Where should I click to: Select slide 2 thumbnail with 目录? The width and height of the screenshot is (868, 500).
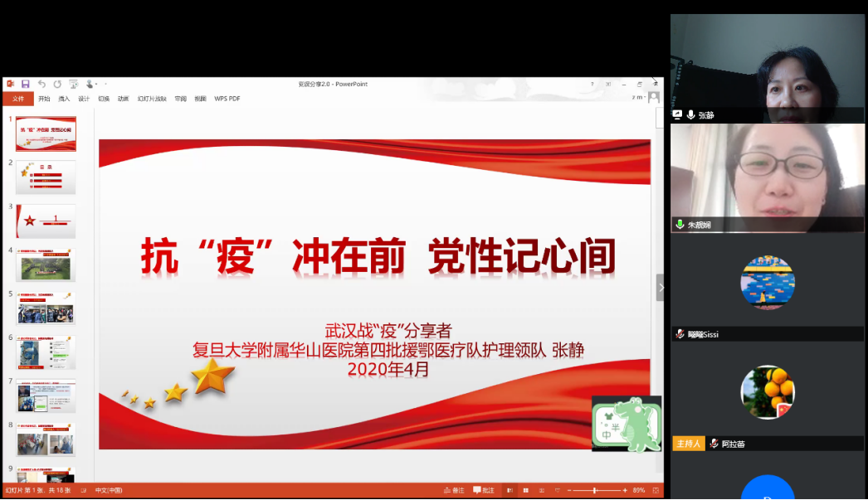[x=46, y=177]
